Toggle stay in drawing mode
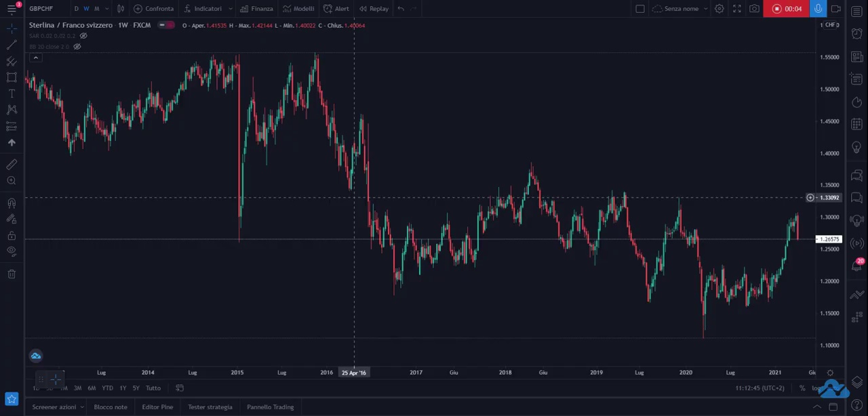The width and height of the screenshot is (868, 416). click(12, 219)
